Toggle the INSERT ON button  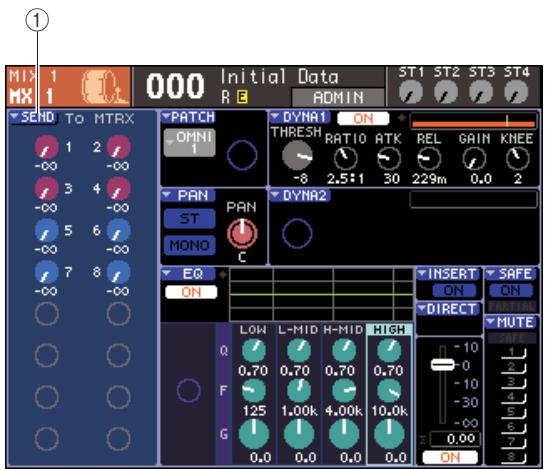[x=454, y=290]
